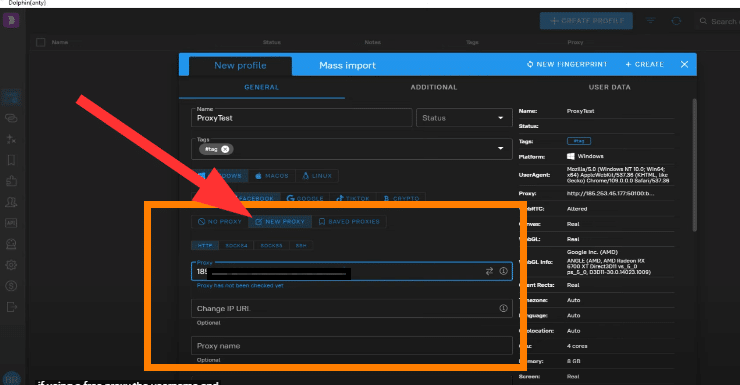Select the Saved Proxies option

click(x=349, y=221)
